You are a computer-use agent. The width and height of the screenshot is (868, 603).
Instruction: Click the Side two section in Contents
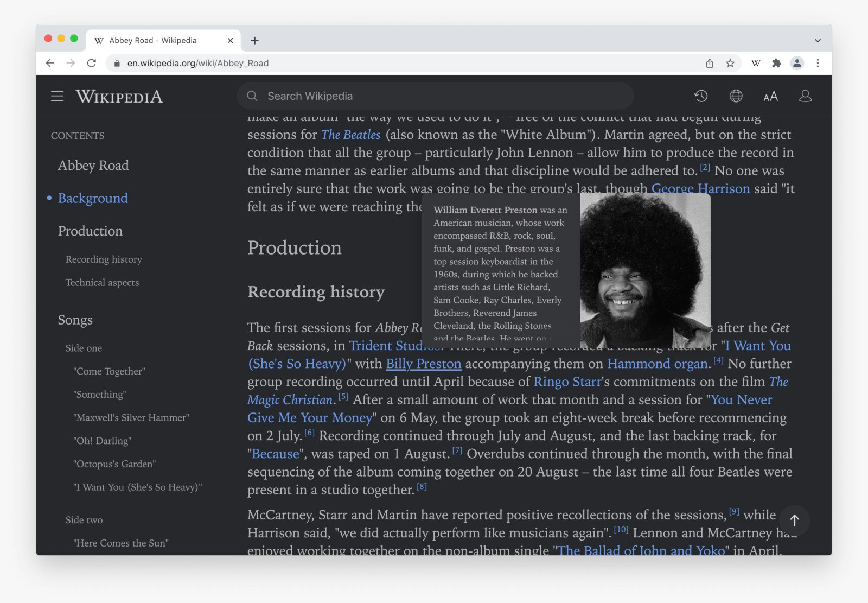pyautogui.click(x=84, y=520)
